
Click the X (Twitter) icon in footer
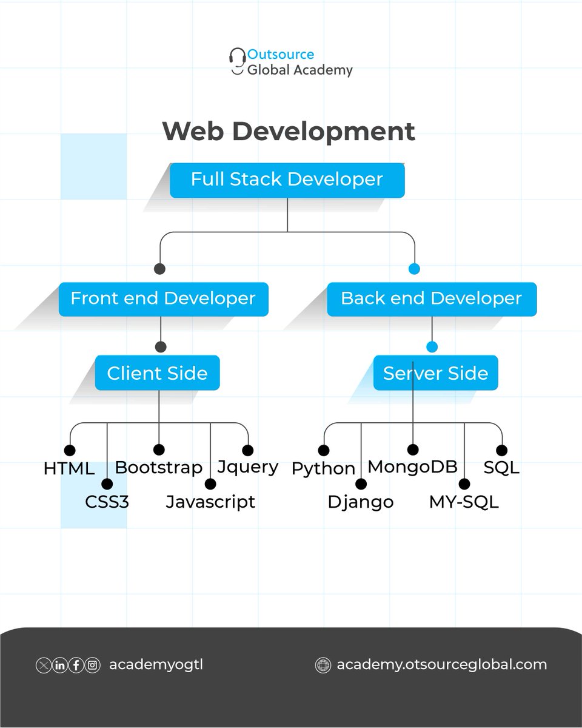pyautogui.click(x=43, y=664)
